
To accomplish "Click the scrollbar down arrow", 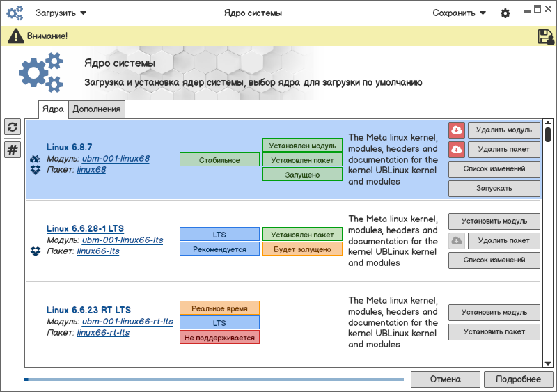I will tap(548, 363).
